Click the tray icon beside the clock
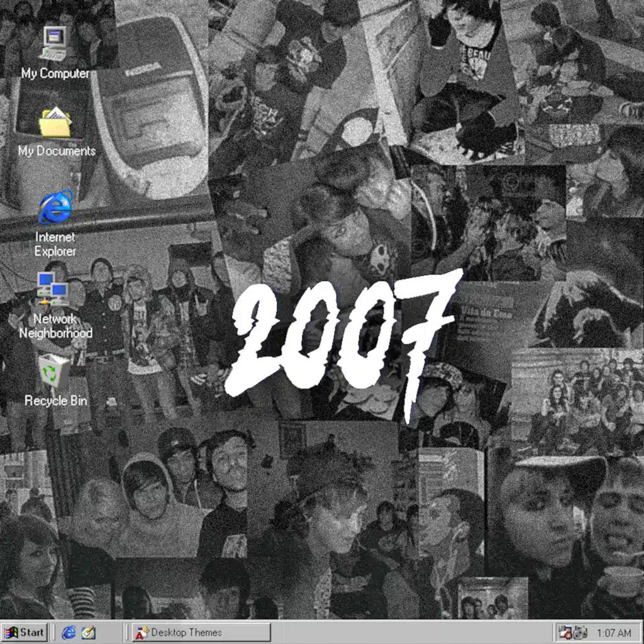The image size is (644, 644). tap(580, 633)
